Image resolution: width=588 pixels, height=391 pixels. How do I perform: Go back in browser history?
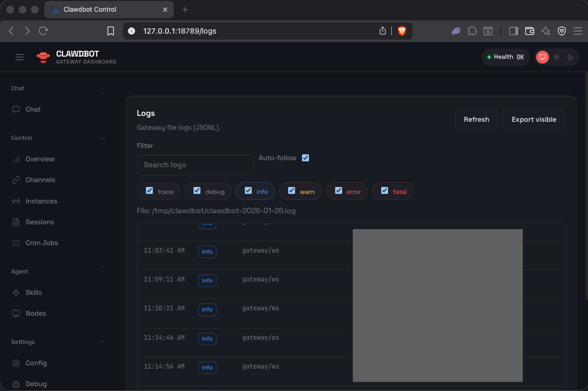[11, 31]
